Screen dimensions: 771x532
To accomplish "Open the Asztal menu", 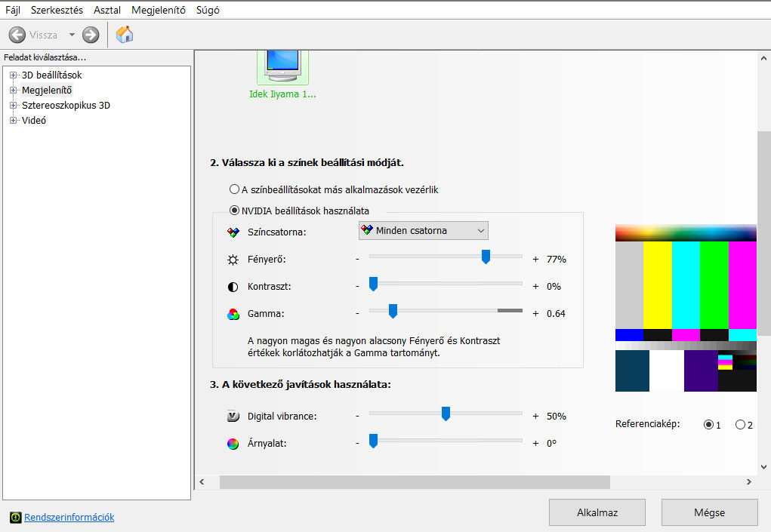I will [x=107, y=10].
